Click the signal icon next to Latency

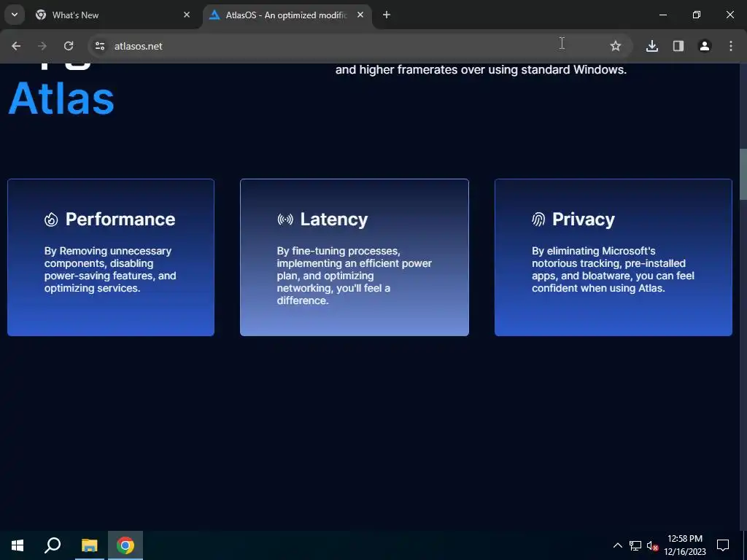pyautogui.click(x=285, y=219)
